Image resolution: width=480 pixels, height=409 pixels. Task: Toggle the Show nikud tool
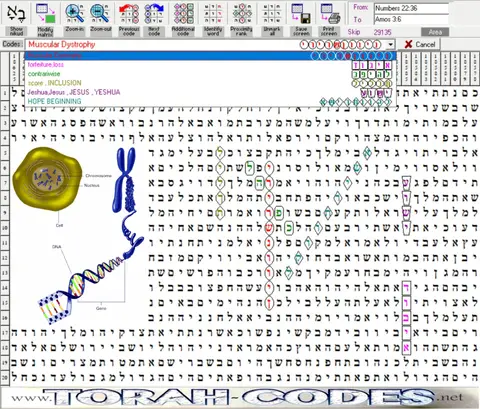coord(16,19)
